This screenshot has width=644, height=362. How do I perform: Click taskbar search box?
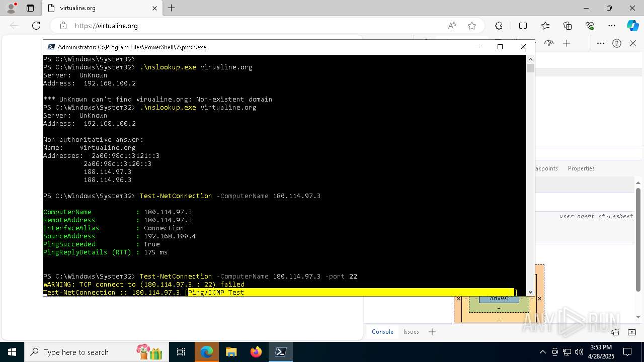(96, 352)
